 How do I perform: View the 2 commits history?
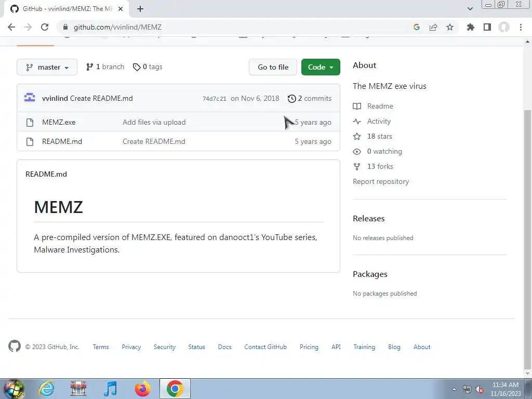[310, 98]
